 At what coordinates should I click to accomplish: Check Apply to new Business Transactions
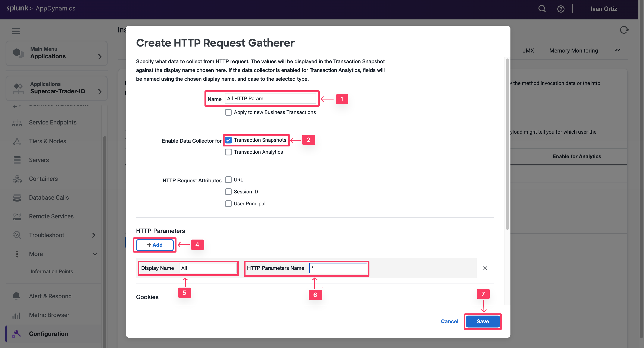[x=228, y=112]
